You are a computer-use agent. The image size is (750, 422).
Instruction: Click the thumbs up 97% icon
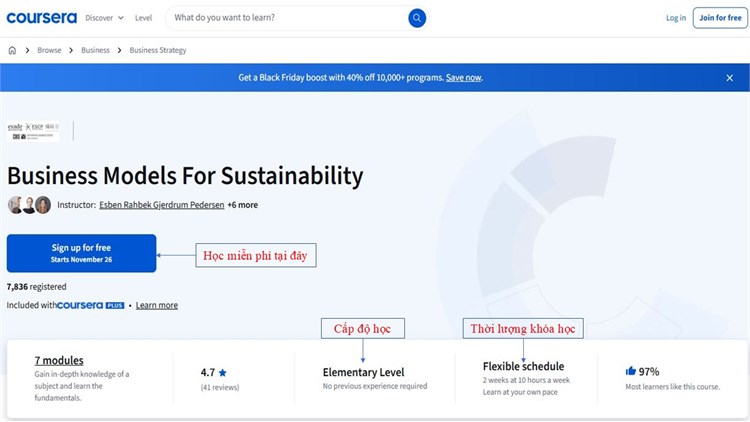click(631, 371)
